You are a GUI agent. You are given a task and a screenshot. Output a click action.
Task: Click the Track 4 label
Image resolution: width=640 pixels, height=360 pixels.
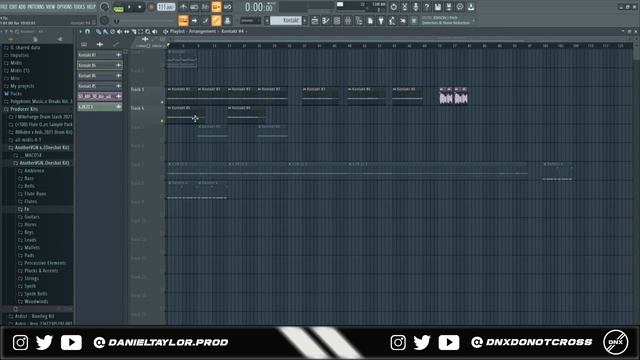[137, 108]
